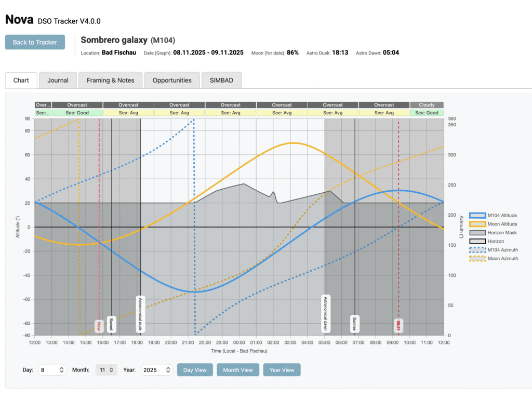Open the Month selector showing 11

[106, 369]
